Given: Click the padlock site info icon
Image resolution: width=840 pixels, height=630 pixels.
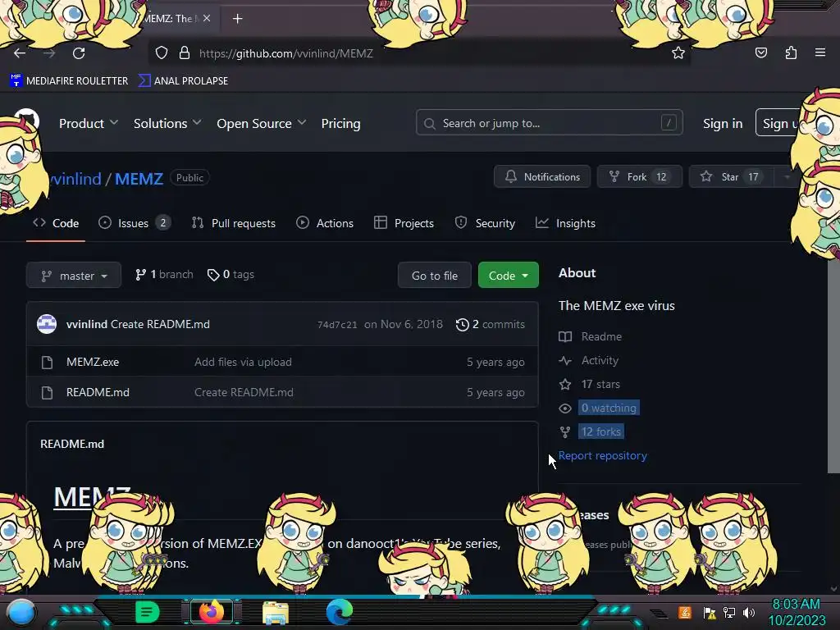Looking at the screenshot, I should coord(185,53).
